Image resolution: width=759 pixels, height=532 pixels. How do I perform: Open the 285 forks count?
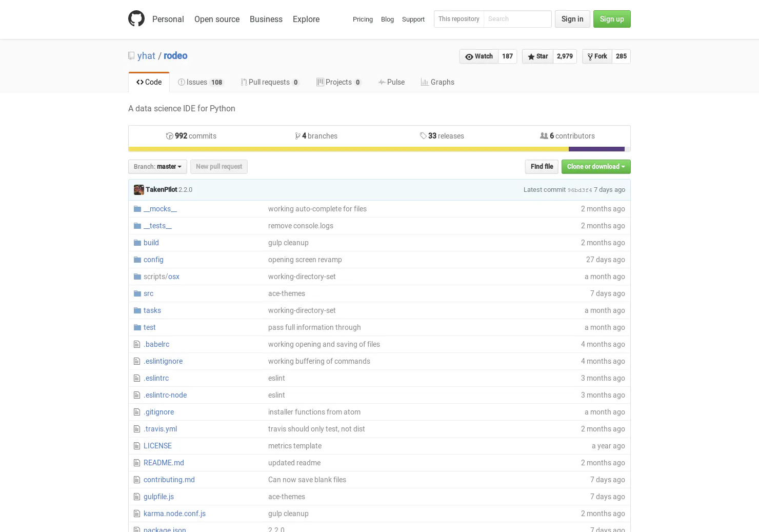621,56
